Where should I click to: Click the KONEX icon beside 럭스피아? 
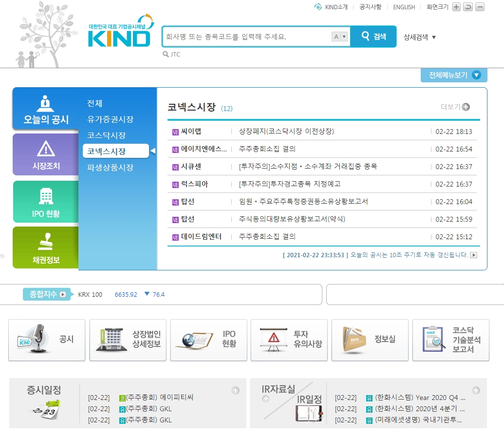pyautogui.click(x=175, y=185)
